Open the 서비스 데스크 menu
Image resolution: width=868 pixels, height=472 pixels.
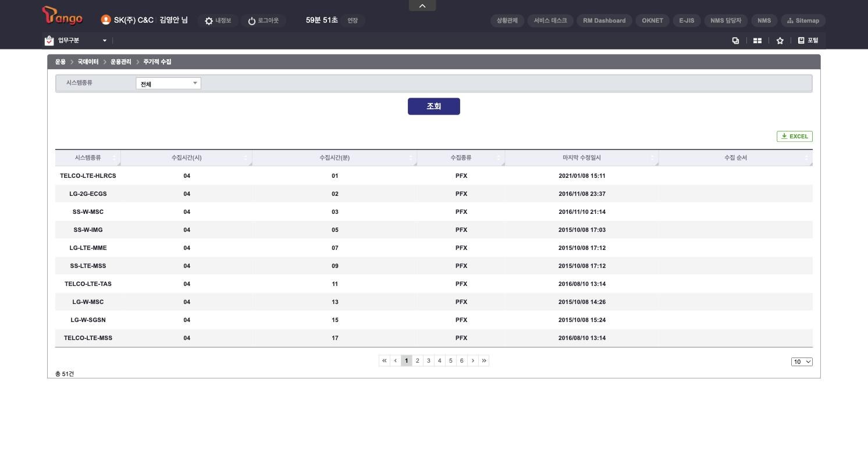point(550,20)
